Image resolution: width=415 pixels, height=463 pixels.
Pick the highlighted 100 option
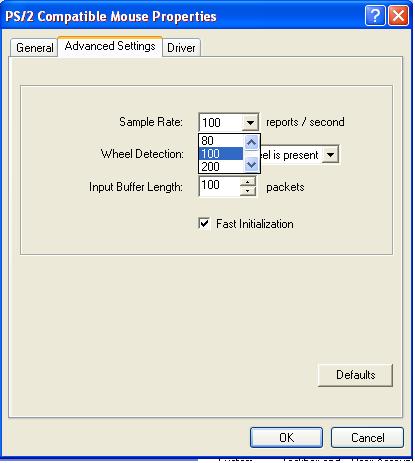click(221, 154)
